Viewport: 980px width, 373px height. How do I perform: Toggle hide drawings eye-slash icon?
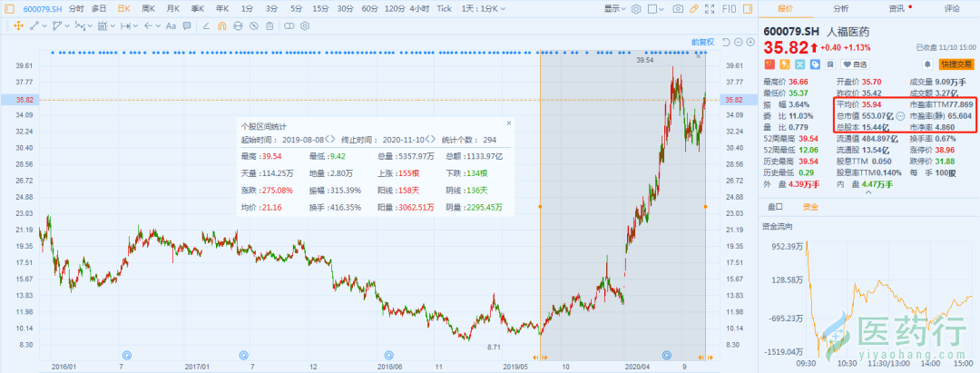254,25
